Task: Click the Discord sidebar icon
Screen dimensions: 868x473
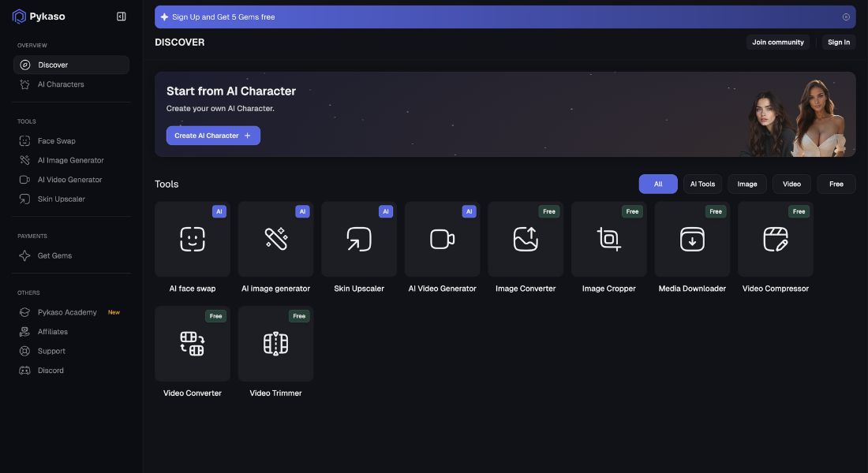Action: click(25, 370)
